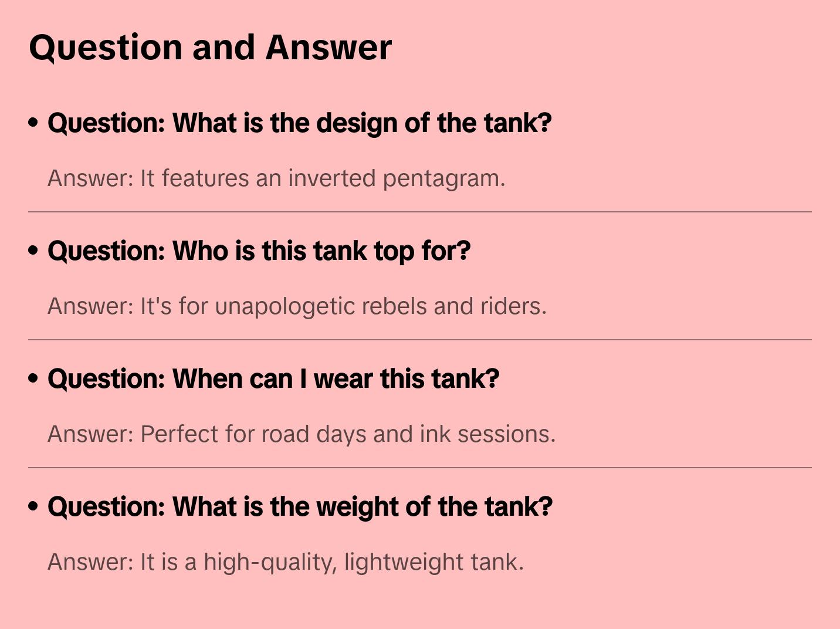Click the bullet beside "When can I wear this tank?"
Viewport: 840px width, 629px height.
pos(33,379)
